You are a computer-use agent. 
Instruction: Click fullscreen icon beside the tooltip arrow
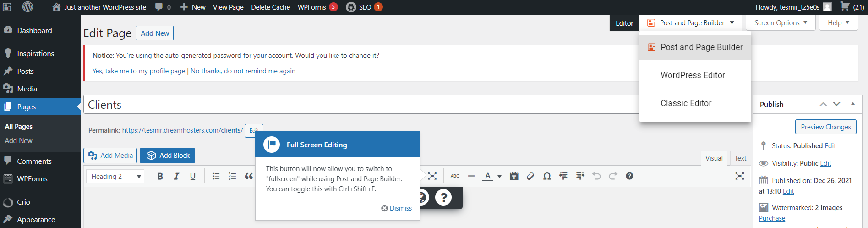pos(432,176)
